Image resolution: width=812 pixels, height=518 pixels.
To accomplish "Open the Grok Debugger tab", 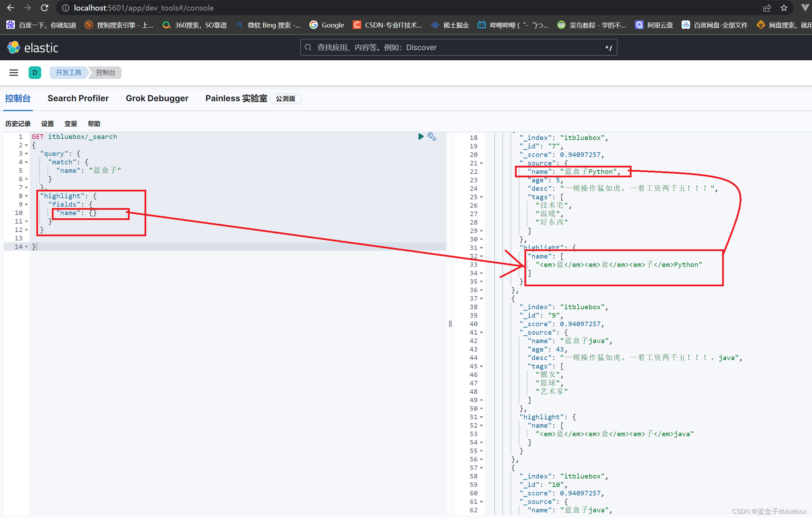I will point(157,98).
